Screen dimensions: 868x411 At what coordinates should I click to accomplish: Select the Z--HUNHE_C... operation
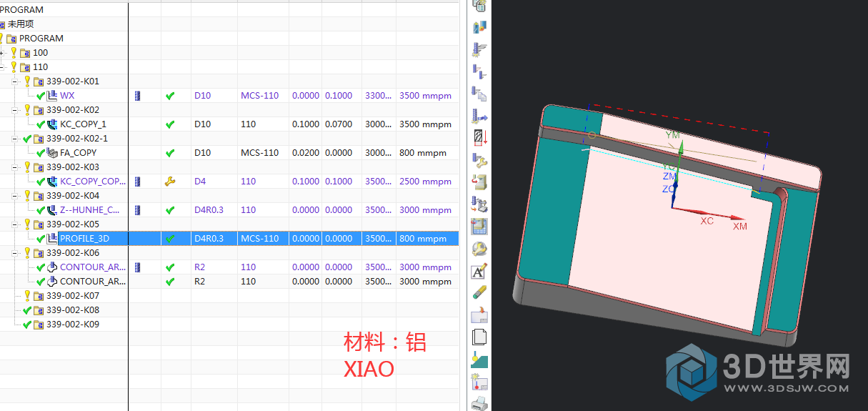(x=90, y=210)
